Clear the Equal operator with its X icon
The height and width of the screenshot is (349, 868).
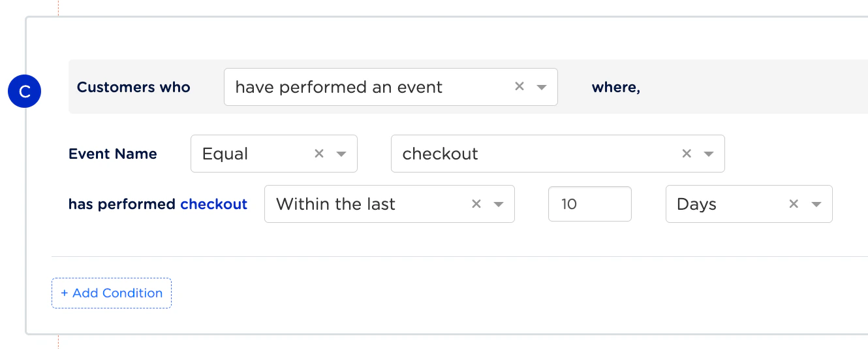pos(319,154)
